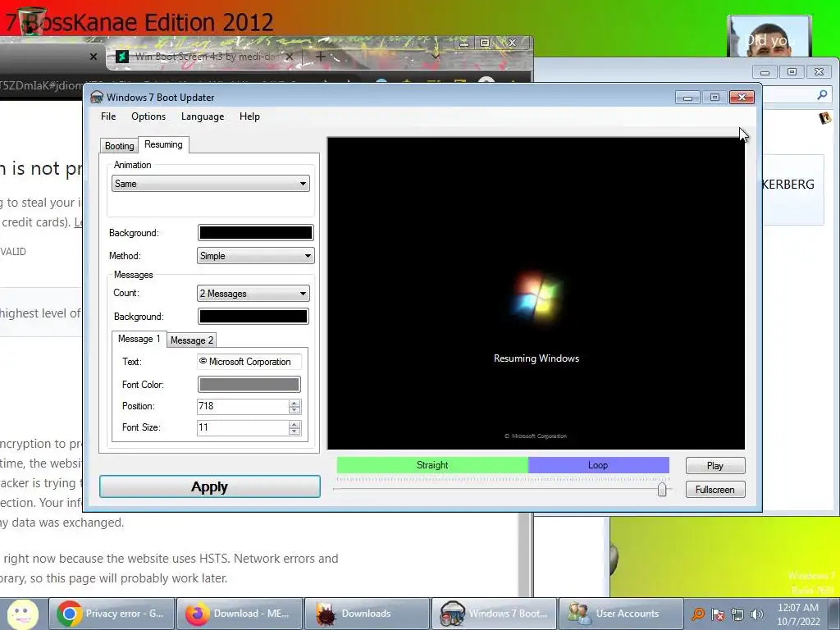840x630 pixels.
Task: Change the gray Font Color swatch
Action: click(x=249, y=384)
